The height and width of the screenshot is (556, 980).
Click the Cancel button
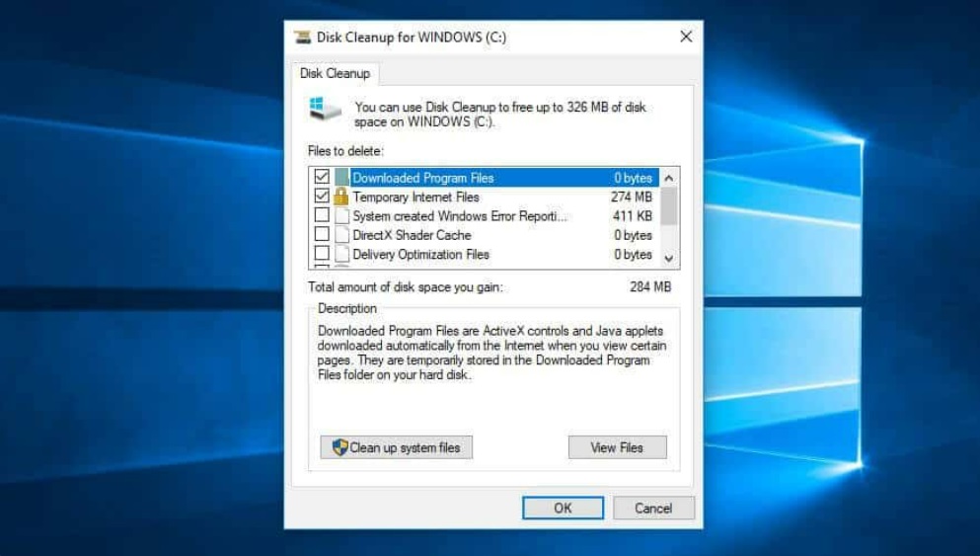(653, 508)
